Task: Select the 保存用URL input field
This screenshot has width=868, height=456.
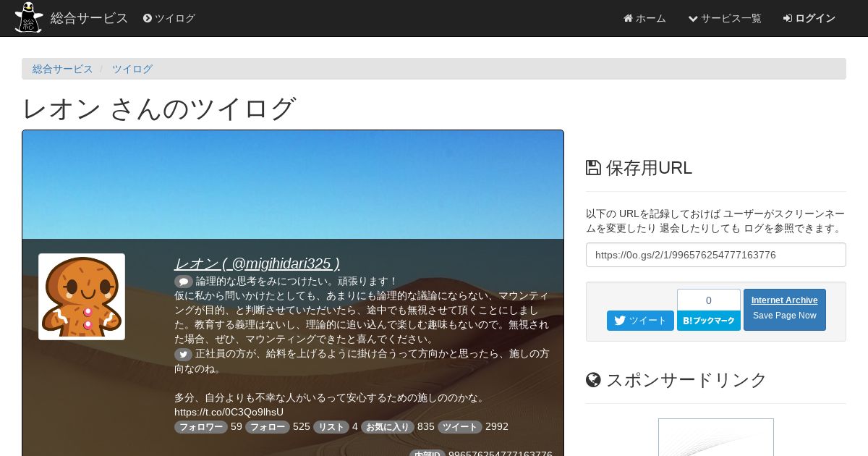Action: point(716,255)
